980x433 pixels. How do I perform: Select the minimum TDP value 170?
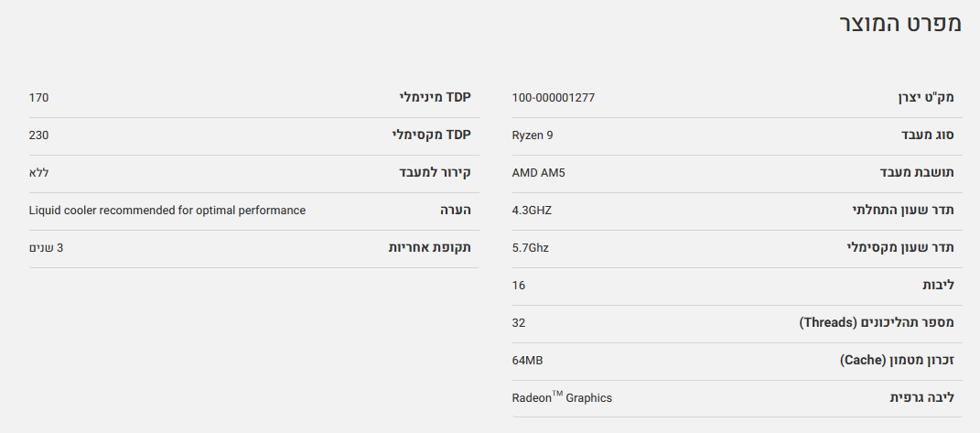(38, 97)
